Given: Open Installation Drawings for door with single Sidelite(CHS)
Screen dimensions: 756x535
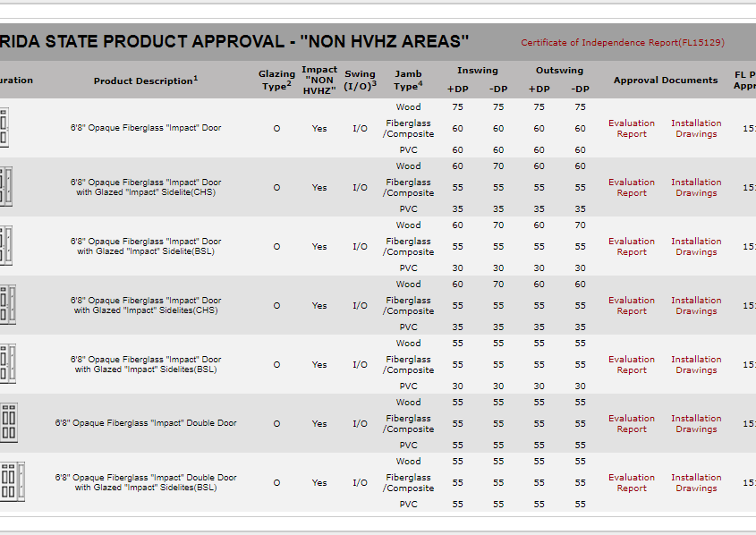Looking at the screenshot, I should [696, 188].
